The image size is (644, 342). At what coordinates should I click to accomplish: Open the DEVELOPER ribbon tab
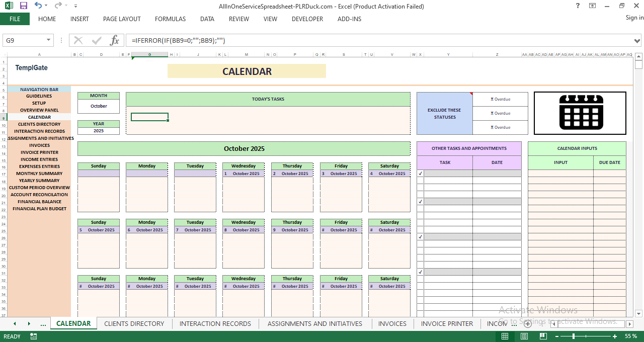tap(307, 19)
